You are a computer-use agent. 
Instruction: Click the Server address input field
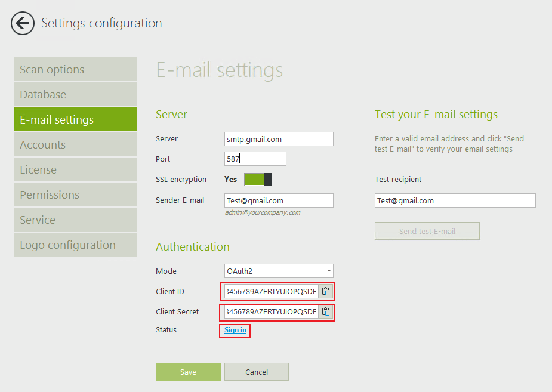click(279, 139)
